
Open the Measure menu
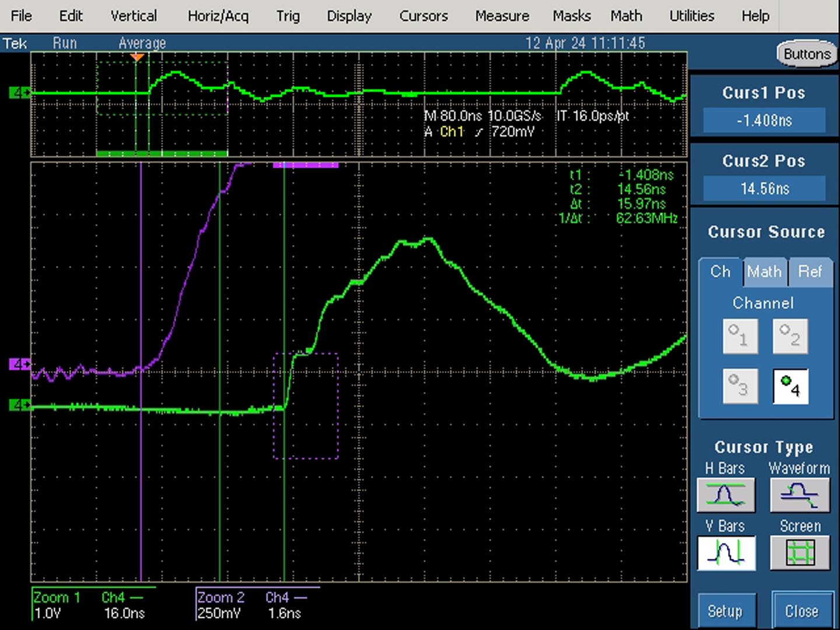pyautogui.click(x=502, y=16)
